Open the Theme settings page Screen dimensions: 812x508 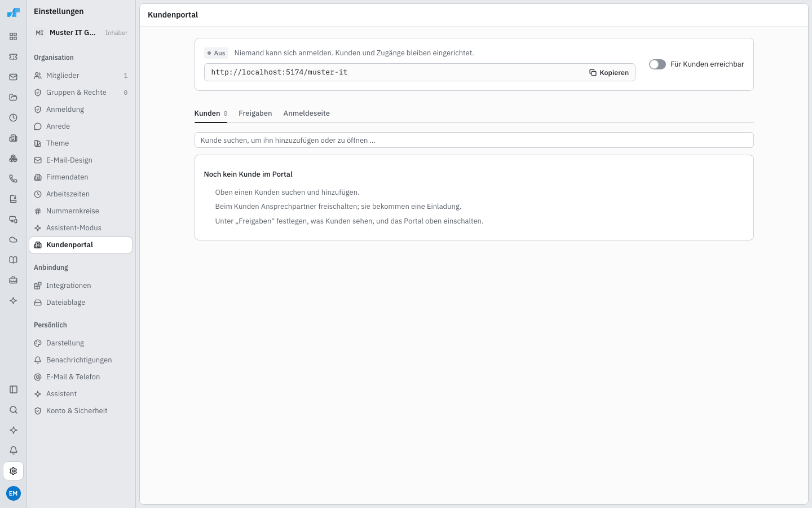81,143
